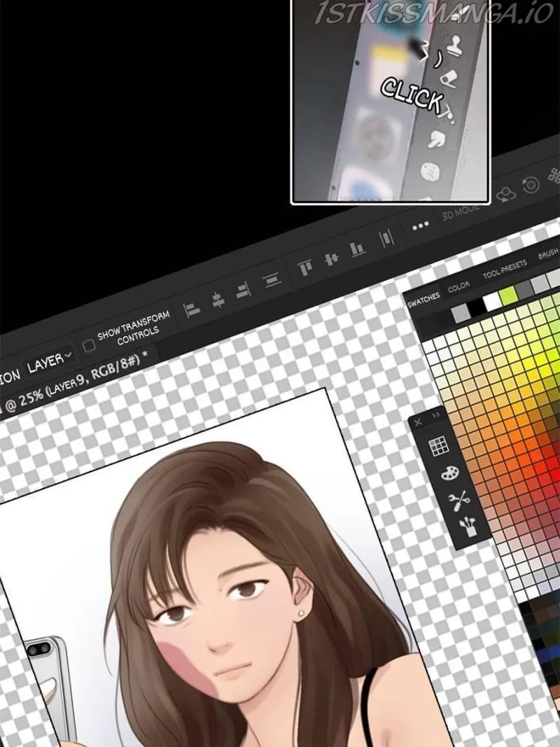Pick the light gray recent swatch beside black
The width and height of the screenshot is (560, 747).
[x=461, y=313]
